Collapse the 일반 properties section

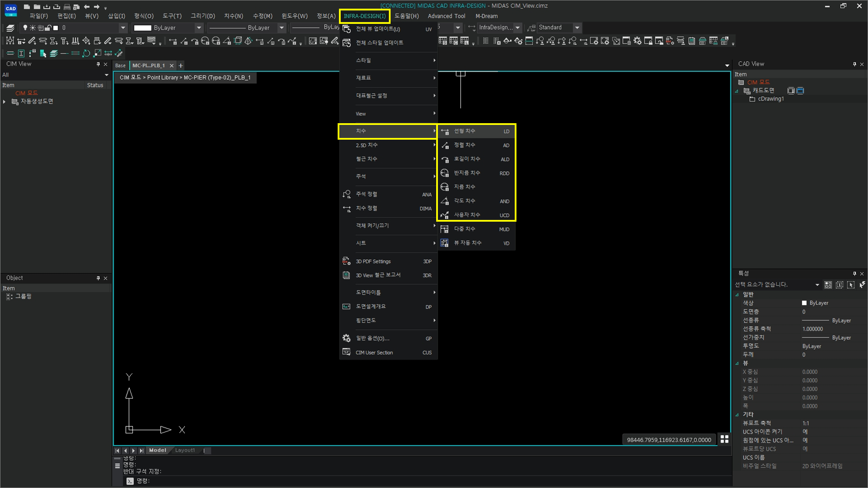[737, 295]
